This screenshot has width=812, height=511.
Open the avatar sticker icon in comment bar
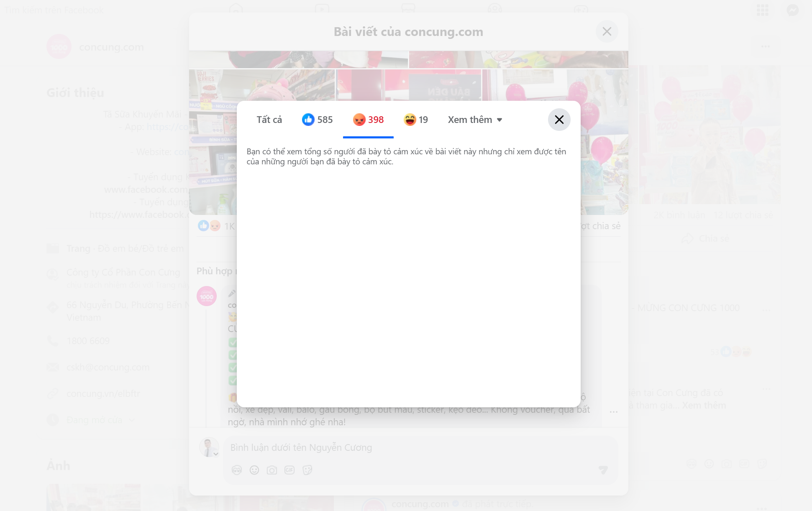pyautogui.click(x=237, y=470)
